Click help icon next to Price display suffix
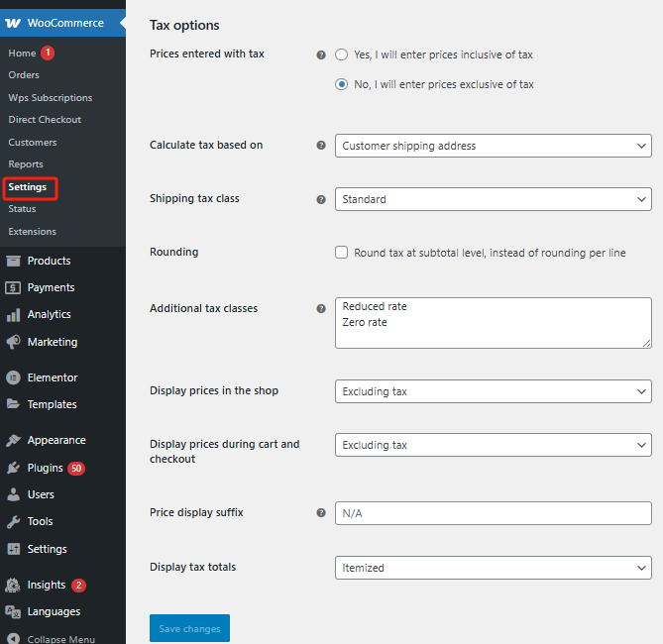 (320, 513)
